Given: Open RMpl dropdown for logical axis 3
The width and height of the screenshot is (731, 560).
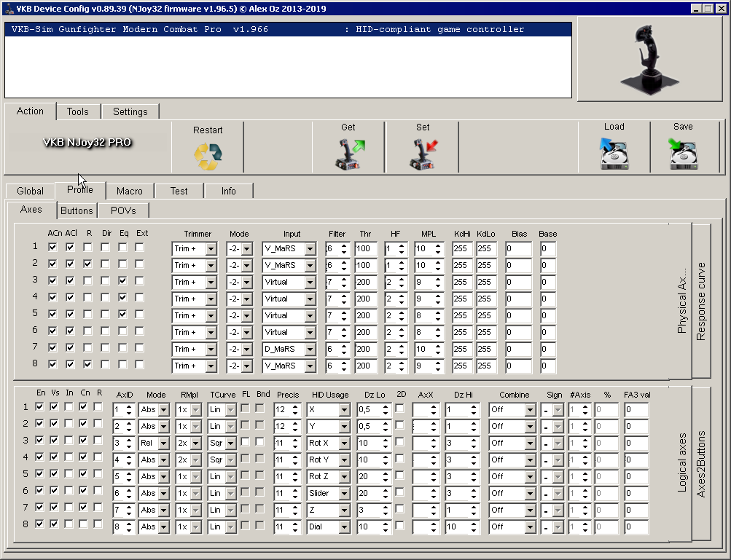Looking at the screenshot, I should click(x=196, y=443).
